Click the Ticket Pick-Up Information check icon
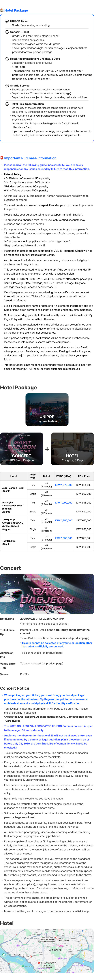 (x=7, y=104)
